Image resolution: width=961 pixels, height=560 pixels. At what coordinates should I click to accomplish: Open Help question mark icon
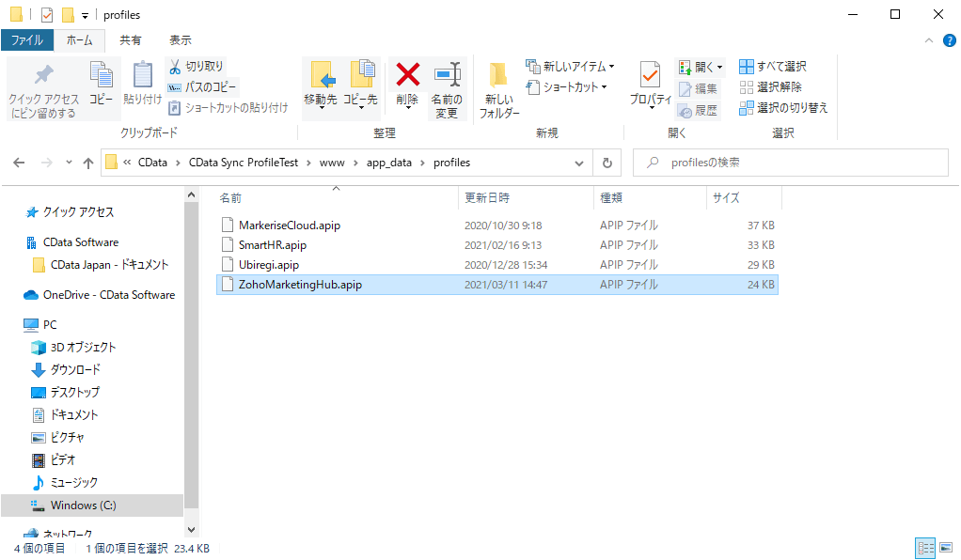pyautogui.click(x=950, y=40)
